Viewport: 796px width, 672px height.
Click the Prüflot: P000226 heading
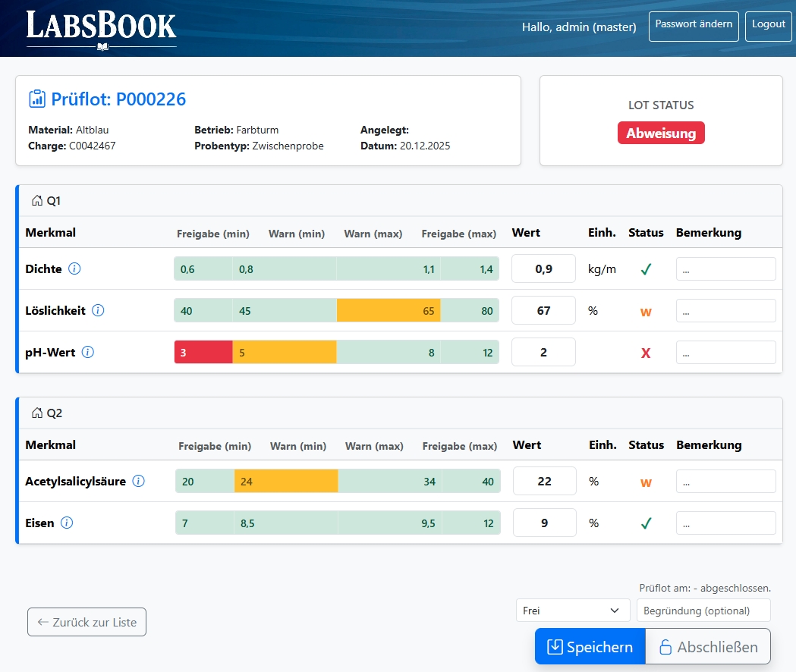(x=118, y=99)
